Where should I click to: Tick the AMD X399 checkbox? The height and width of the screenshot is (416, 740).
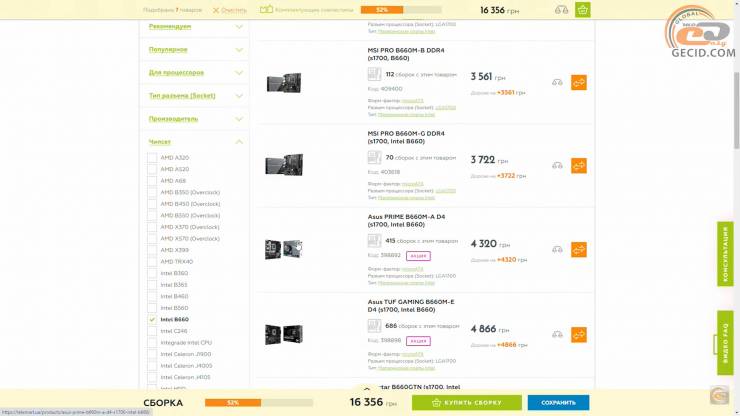click(152, 250)
